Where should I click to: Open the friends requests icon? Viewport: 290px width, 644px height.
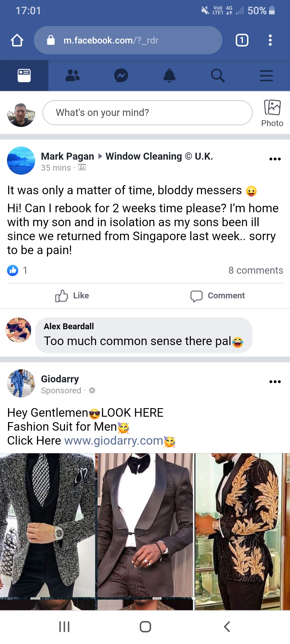pyautogui.click(x=73, y=76)
